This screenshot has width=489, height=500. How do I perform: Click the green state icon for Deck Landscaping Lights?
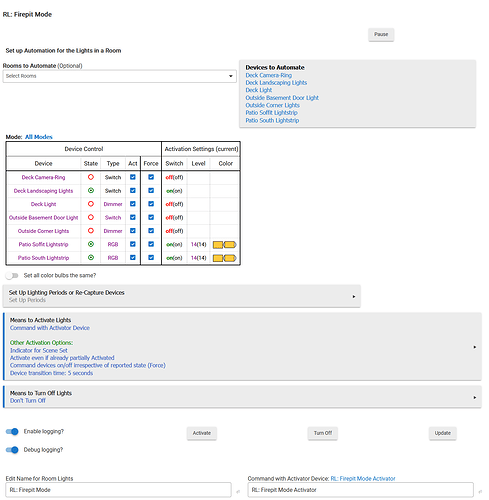91,191
